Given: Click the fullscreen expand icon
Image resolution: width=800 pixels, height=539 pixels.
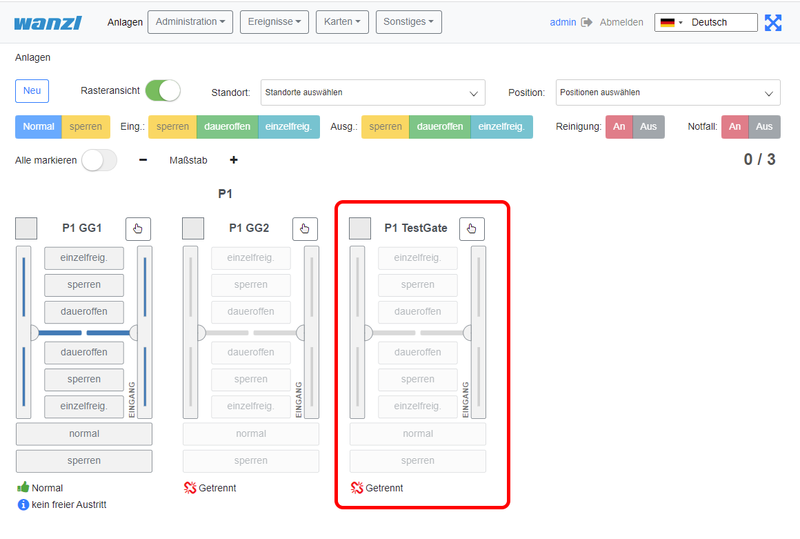Looking at the screenshot, I should pos(773,22).
